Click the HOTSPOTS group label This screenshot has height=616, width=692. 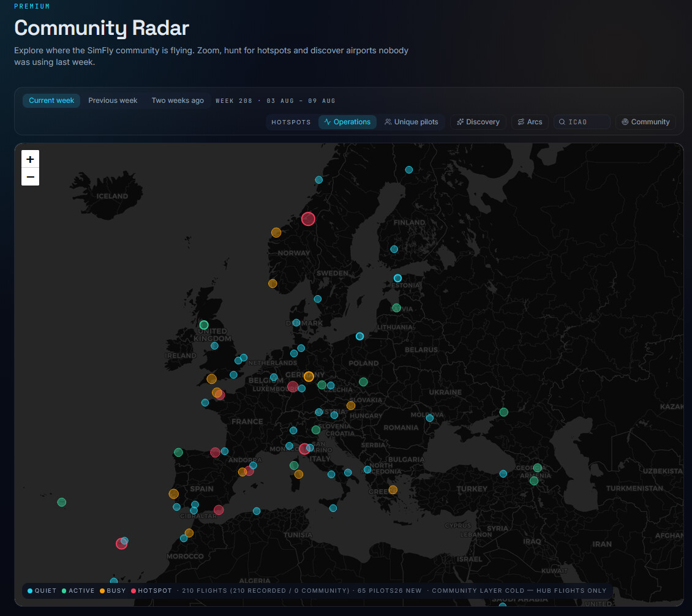point(291,122)
